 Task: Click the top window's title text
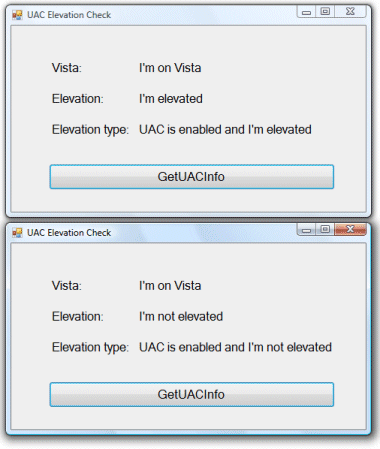pos(69,15)
